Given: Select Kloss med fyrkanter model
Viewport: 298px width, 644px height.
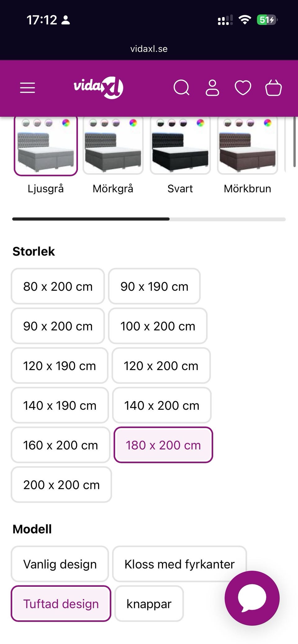Looking at the screenshot, I should [x=179, y=564].
